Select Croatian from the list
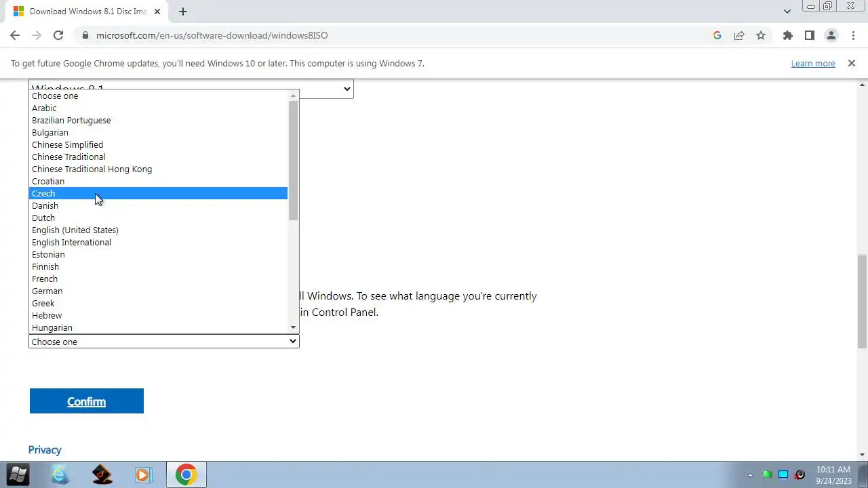 click(x=159, y=181)
